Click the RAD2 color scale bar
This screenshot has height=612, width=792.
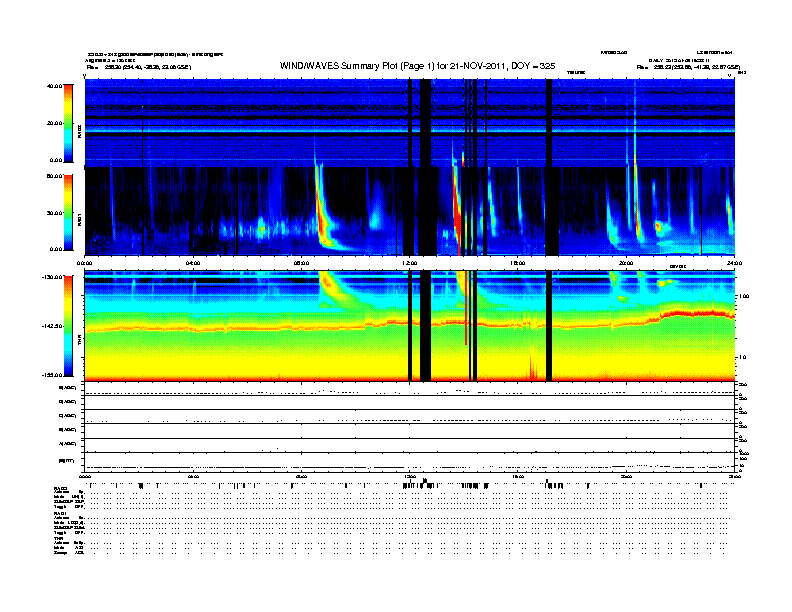(x=68, y=123)
